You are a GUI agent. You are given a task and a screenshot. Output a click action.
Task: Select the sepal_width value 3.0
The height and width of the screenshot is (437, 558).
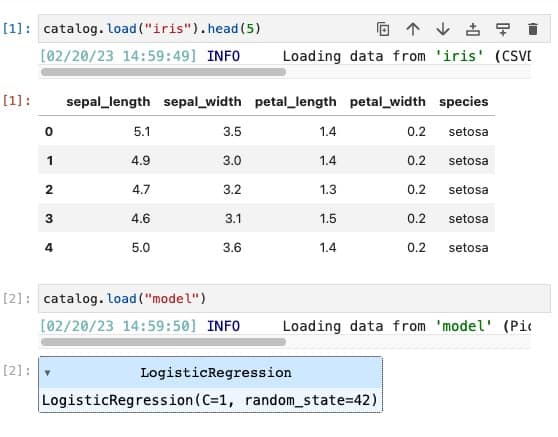232,160
